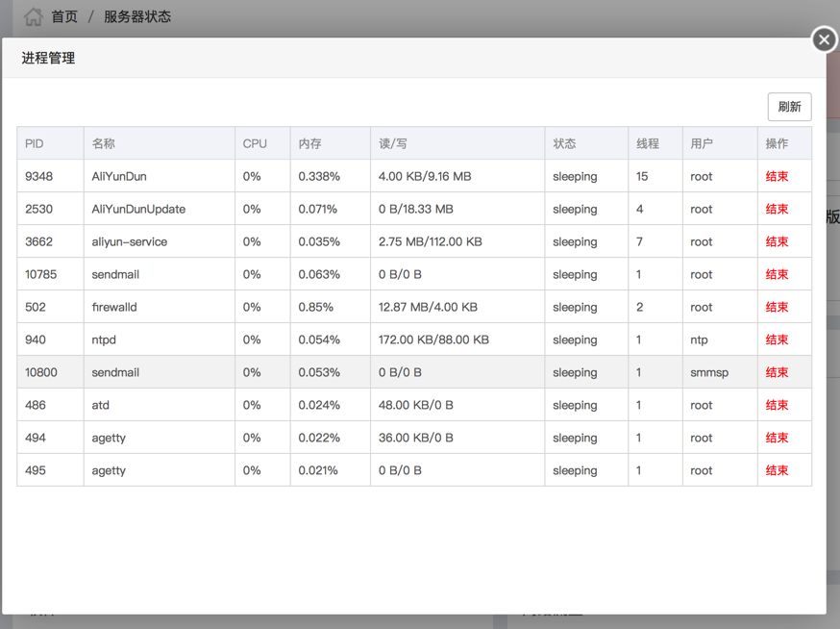Click the 状态 column header
This screenshot has height=629, width=840.
[x=564, y=143]
